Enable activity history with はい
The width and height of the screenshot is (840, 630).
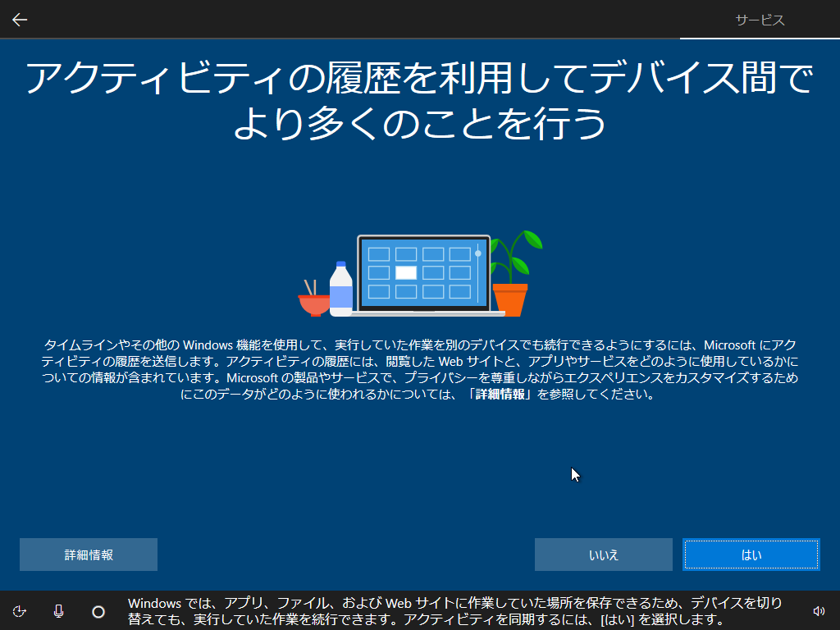[x=751, y=554]
